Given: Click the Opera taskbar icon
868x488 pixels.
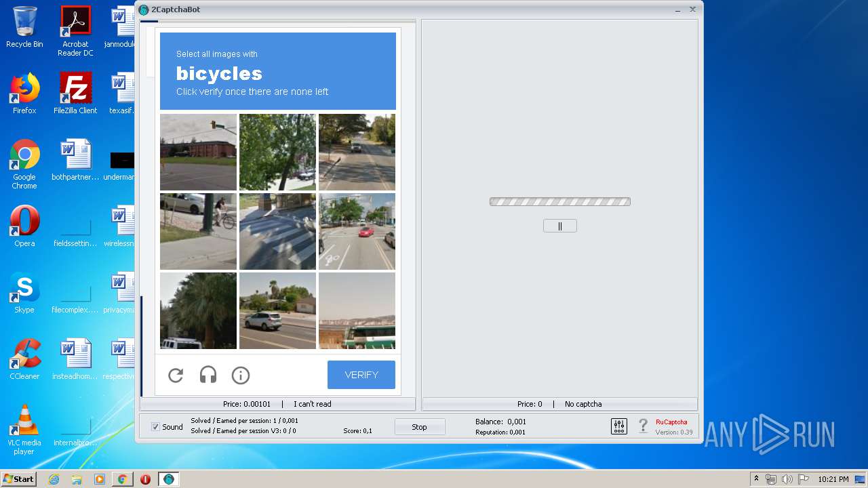Looking at the screenshot, I should coord(145,479).
